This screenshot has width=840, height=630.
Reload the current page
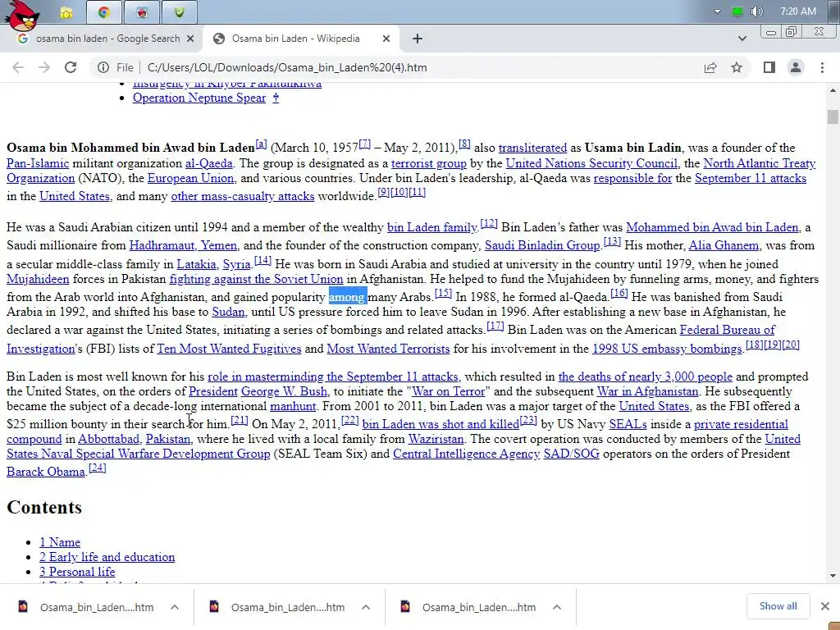(x=71, y=67)
